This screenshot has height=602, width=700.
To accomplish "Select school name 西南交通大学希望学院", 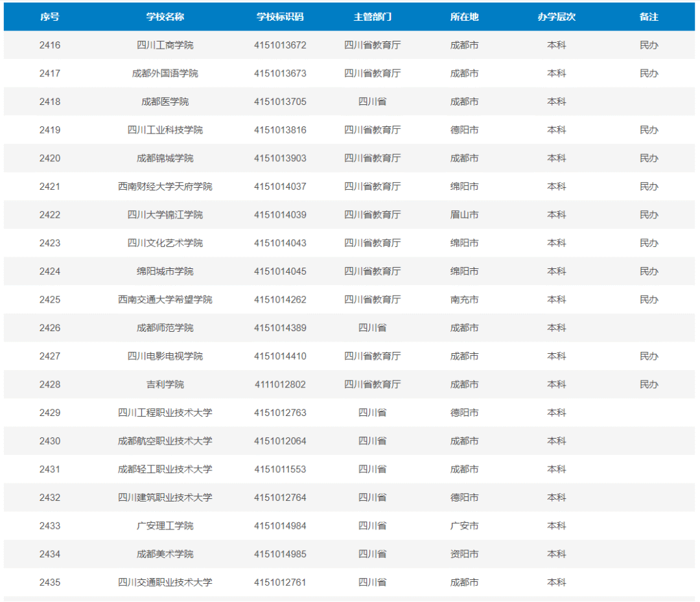I will (x=165, y=299).
